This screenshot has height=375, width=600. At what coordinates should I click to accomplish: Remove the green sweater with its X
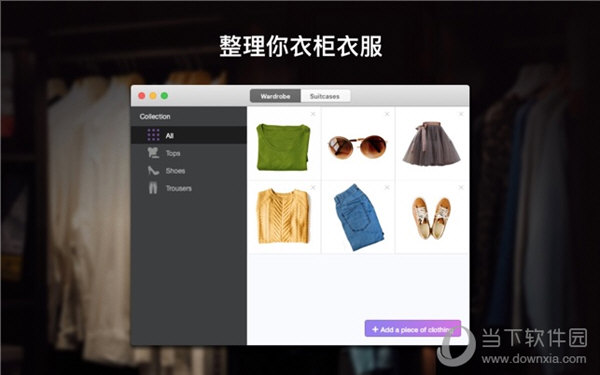point(313,114)
